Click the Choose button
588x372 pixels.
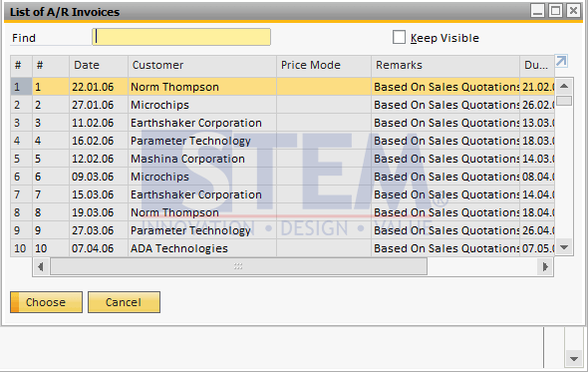point(46,302)
